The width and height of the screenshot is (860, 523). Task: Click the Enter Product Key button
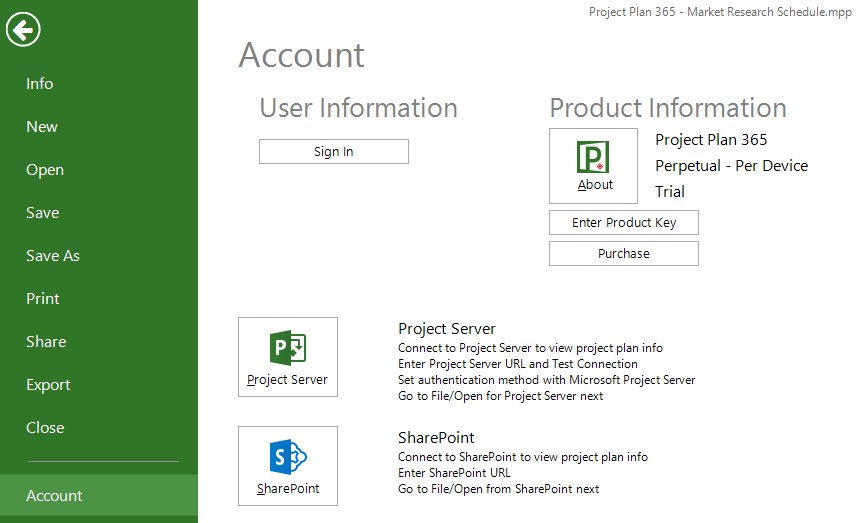(x=624, y=223)
